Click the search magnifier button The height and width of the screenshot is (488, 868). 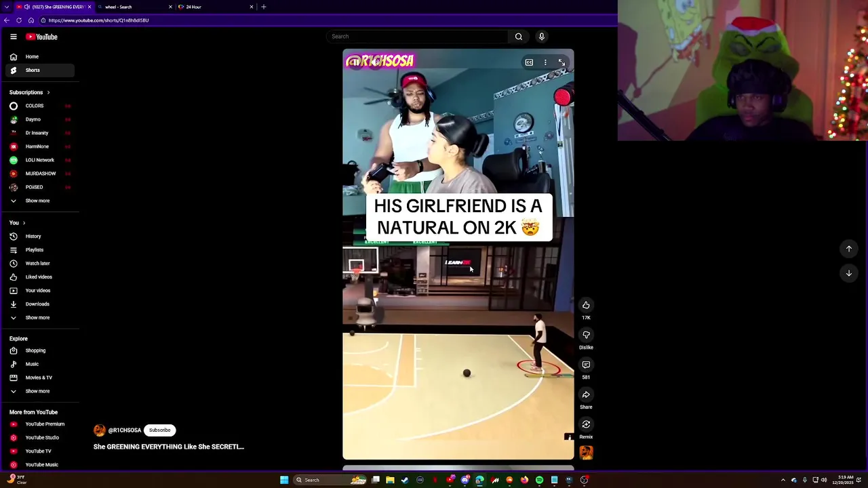pyautogui.click(x=518, y=37)
